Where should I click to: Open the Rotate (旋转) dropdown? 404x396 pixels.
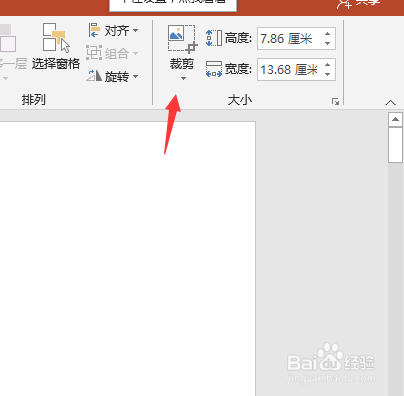(x=113, y=76)
